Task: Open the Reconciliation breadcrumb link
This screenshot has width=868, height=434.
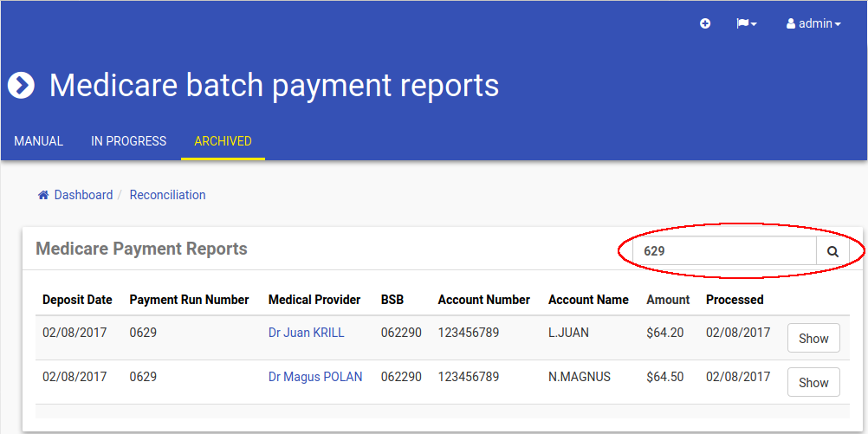Action: click(168, 195)
